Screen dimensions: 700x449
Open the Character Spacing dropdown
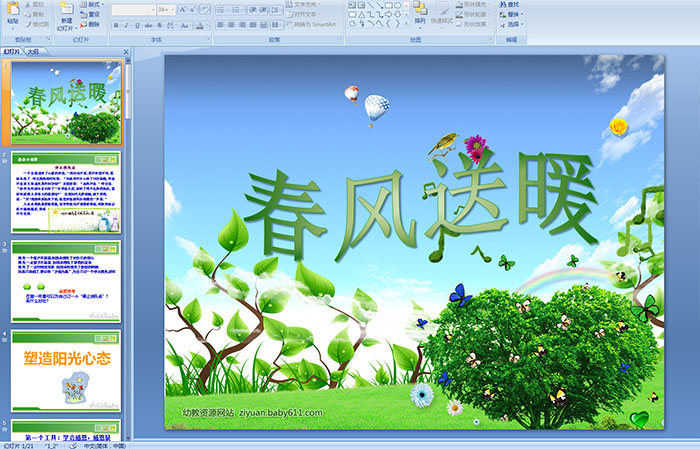[x=173, y=25]
